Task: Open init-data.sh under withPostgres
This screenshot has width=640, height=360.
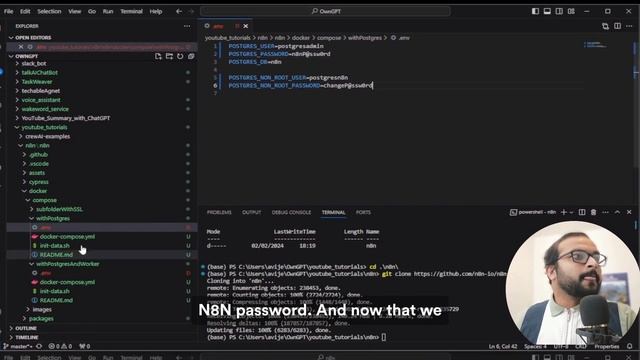Action: pos(55,246)
